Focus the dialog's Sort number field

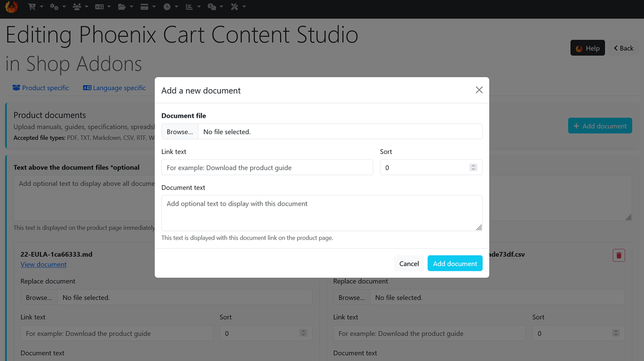[x=431, y=167]
